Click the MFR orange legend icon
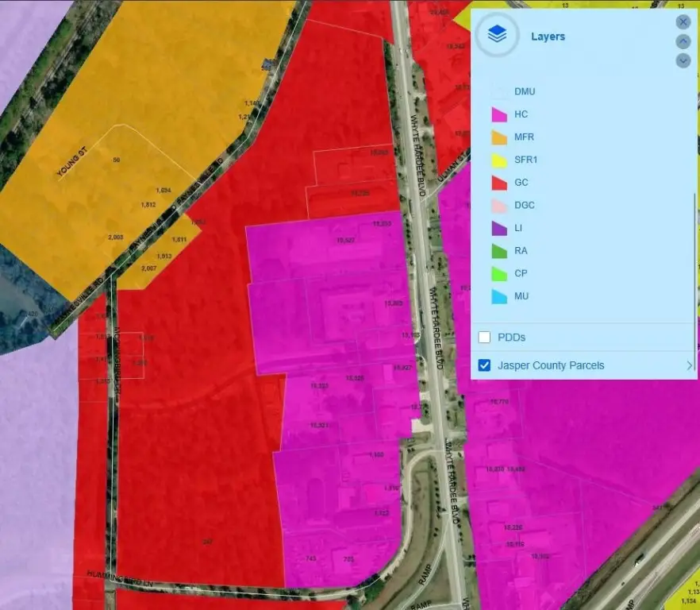 [x=498, y=137]
